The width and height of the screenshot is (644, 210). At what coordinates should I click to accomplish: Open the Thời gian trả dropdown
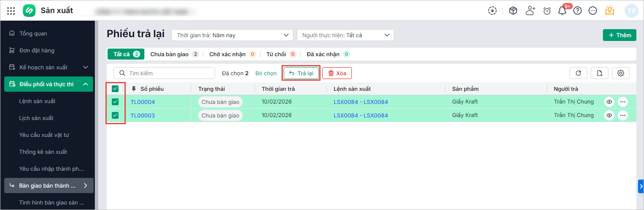(232, 35)
